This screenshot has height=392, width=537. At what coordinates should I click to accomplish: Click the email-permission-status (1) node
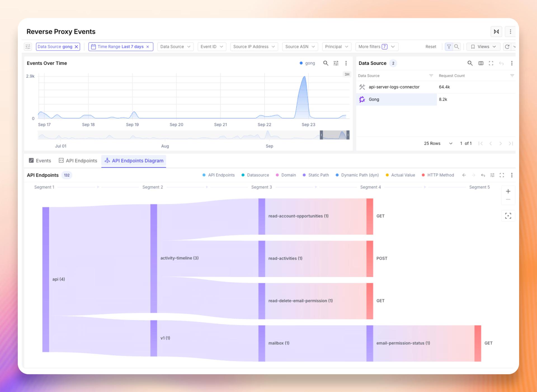370,343
